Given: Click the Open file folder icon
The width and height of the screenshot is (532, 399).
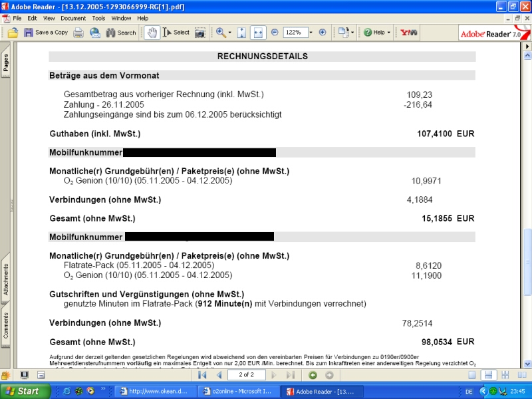Looking at the screenshot, I should pos(13,32).
